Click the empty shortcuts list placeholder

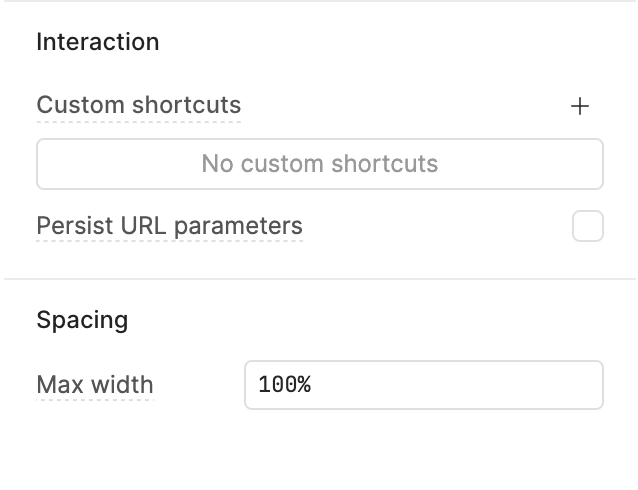(320, 164)
